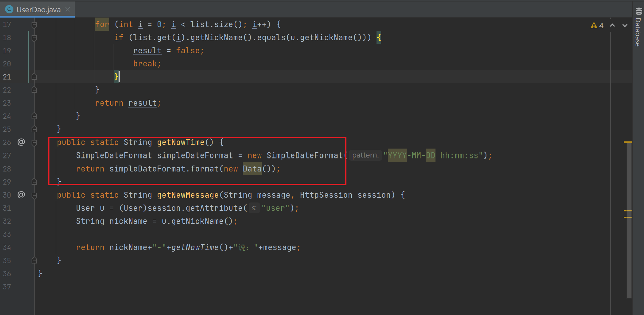Click the fold end marker at line 21

tap(34, 77)
